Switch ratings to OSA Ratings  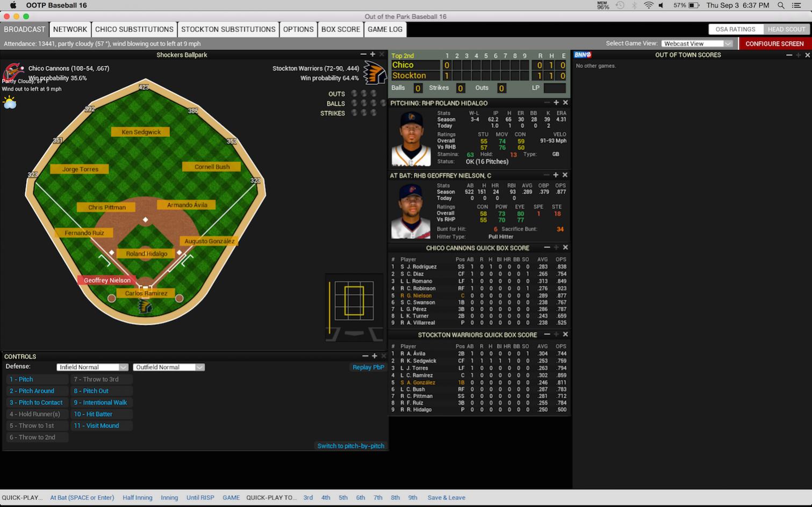pyautogui.click(x=735, y=30)
